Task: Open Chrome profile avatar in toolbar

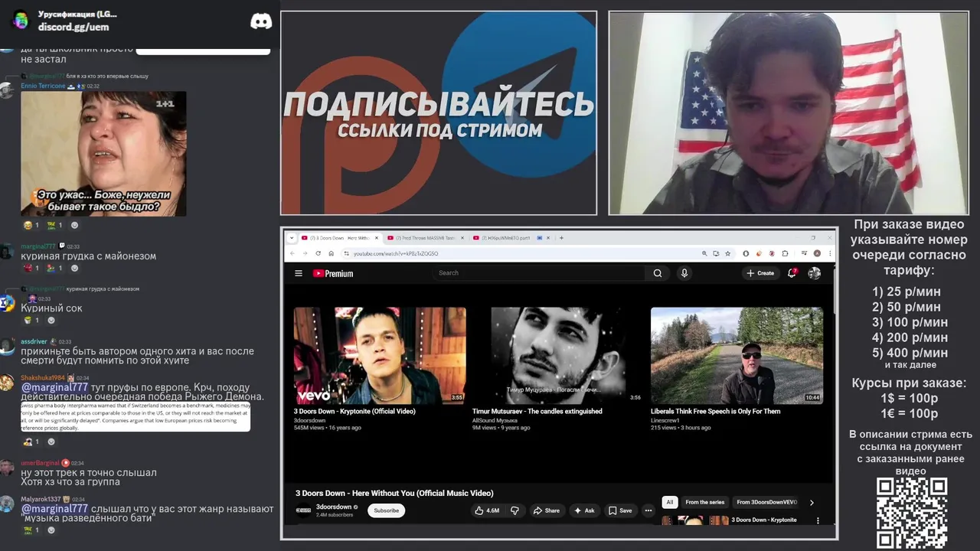Action: pyautogui.click(x=817, y=253)
